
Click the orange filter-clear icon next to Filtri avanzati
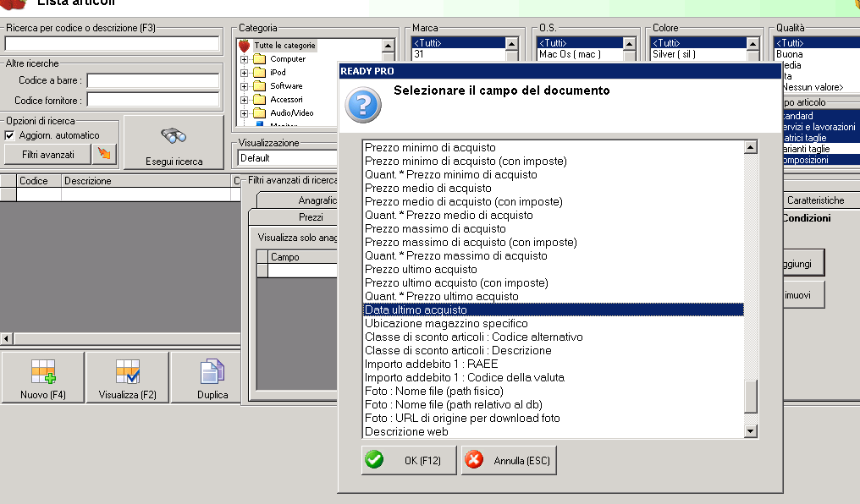tap(104, 154)
